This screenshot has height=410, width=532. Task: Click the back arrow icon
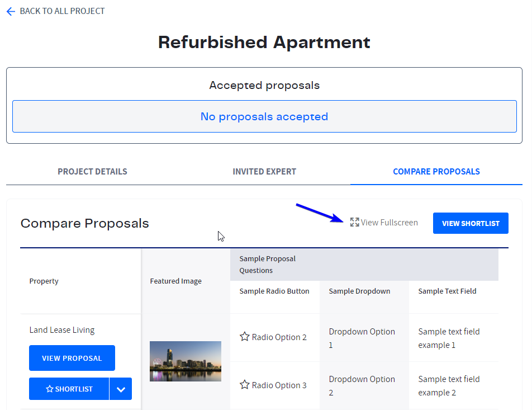[x=11, y=11]
